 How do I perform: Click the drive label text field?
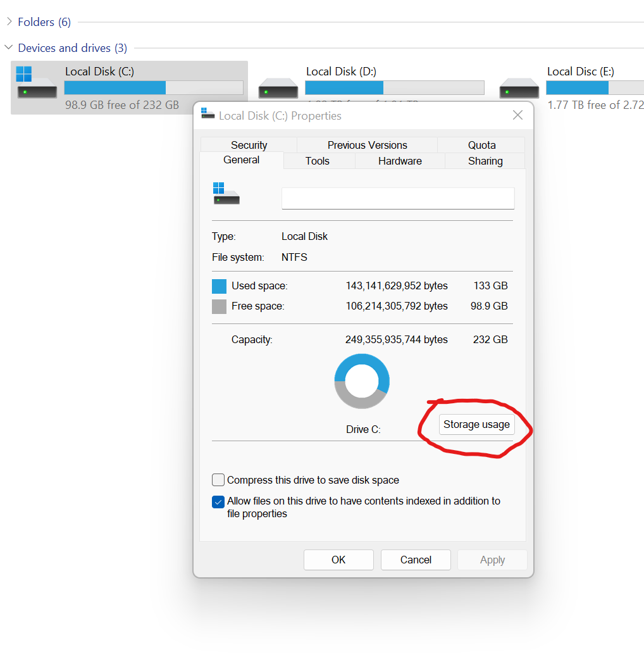pyautogui.click(x=397, y=198)
